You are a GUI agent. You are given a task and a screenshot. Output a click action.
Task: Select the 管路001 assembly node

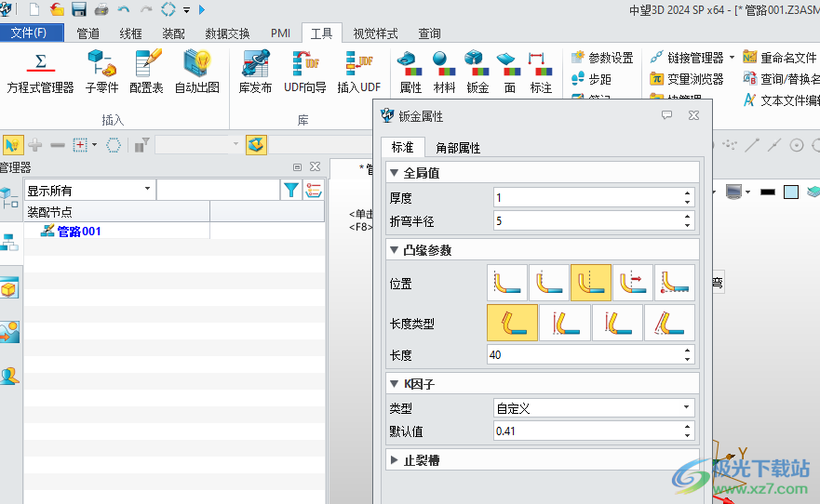pyautogui.click(x=78, y=231)
